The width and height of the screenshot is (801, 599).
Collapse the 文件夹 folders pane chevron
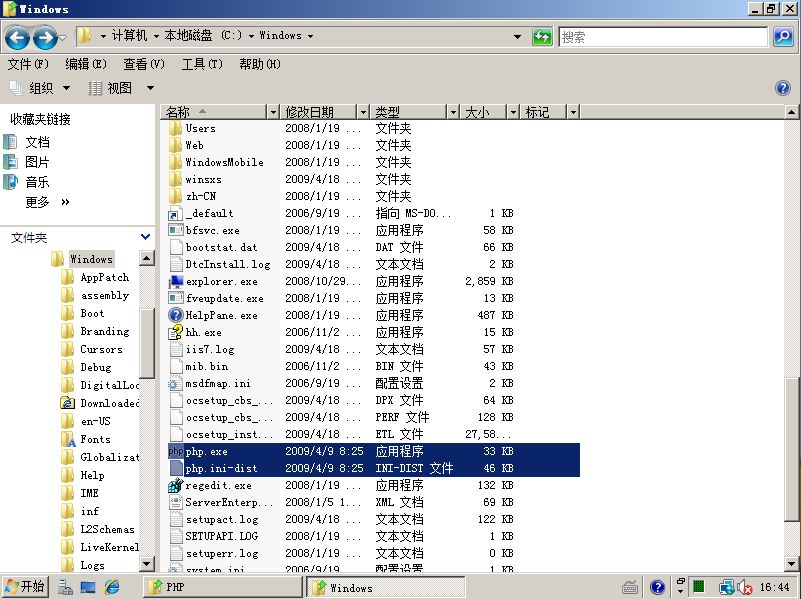(x=145, y=237)
